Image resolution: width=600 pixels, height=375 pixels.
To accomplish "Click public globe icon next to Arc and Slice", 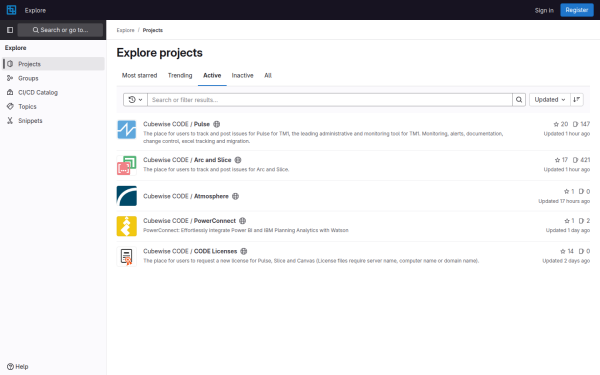I will (238, 160).
